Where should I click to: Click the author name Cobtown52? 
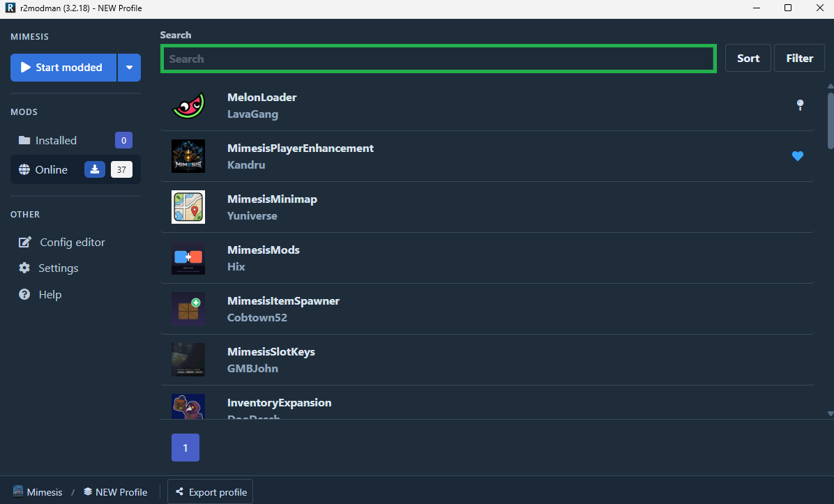coord(257,317)
